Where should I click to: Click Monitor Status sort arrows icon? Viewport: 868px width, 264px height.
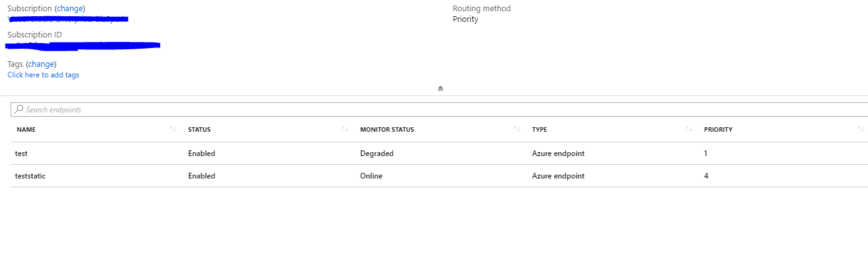[517, 129]
